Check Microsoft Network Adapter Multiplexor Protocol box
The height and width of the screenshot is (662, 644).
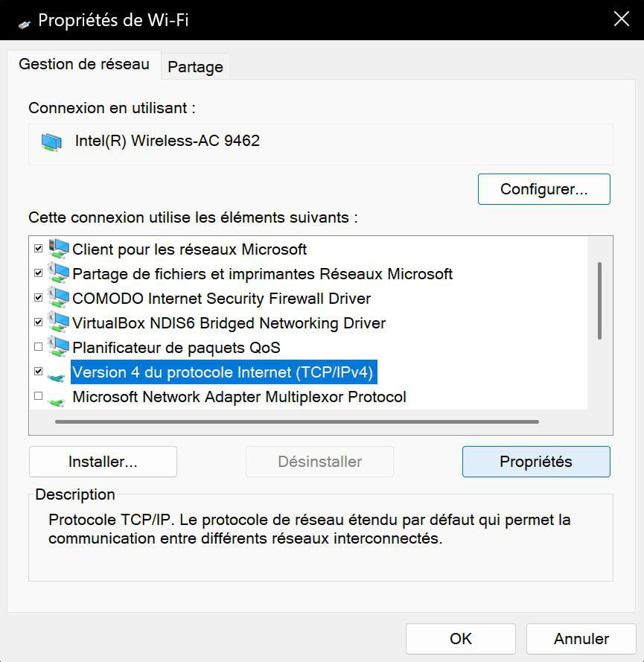[x=39, y=396]
